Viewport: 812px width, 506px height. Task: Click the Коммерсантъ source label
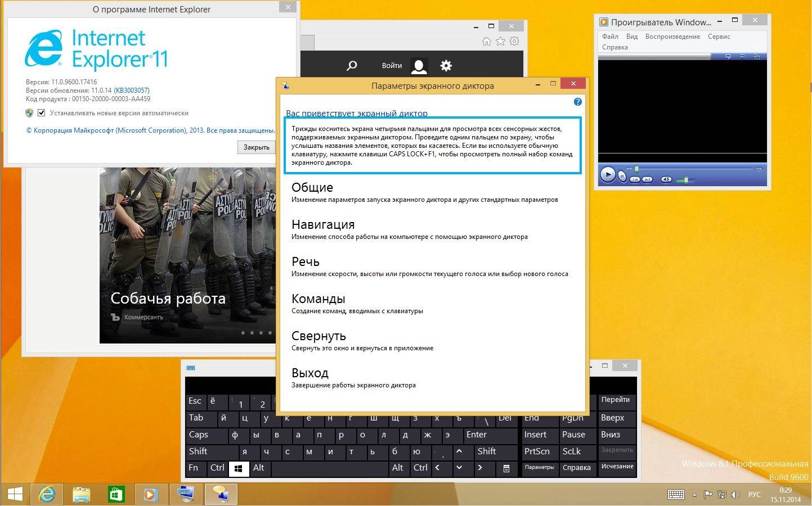(143, 317)
